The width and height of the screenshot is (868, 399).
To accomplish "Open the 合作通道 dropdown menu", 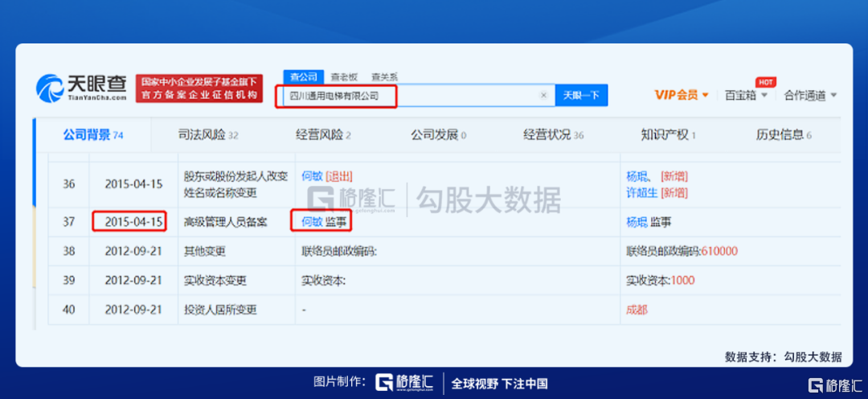I will 810,95.
